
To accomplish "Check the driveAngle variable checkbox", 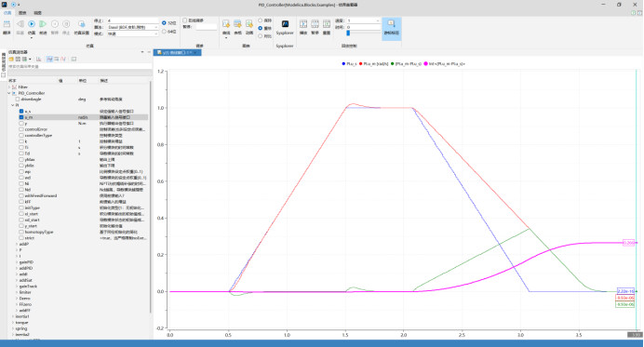I will coord(18,100).
